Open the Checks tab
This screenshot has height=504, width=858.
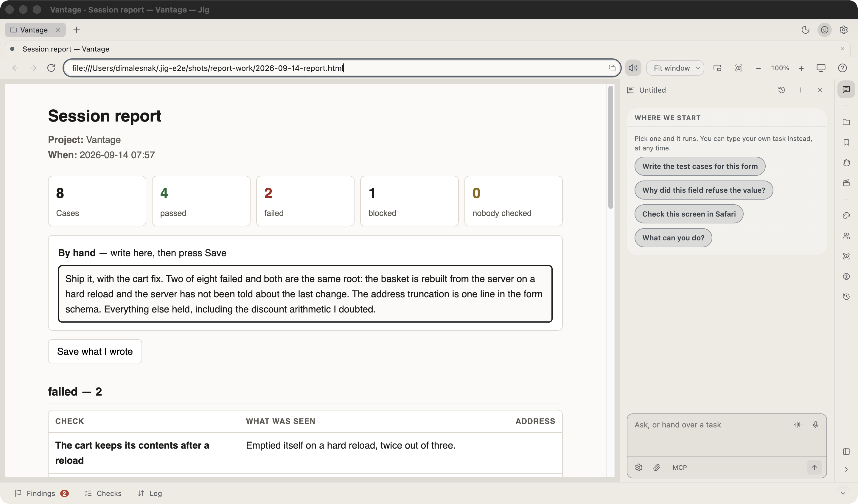tap(103, 494)
